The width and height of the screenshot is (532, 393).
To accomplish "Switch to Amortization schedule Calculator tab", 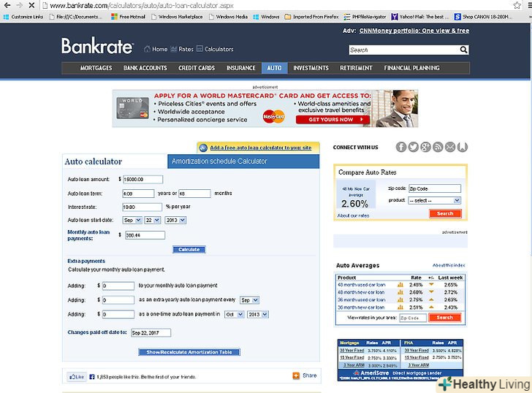I will point(243,161).
